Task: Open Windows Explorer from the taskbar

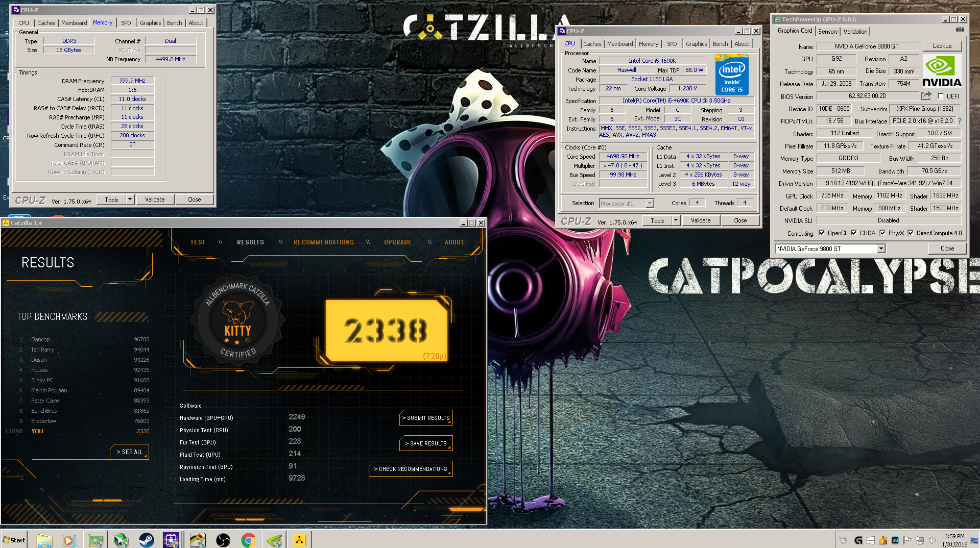Action: (x=44, y=540)
